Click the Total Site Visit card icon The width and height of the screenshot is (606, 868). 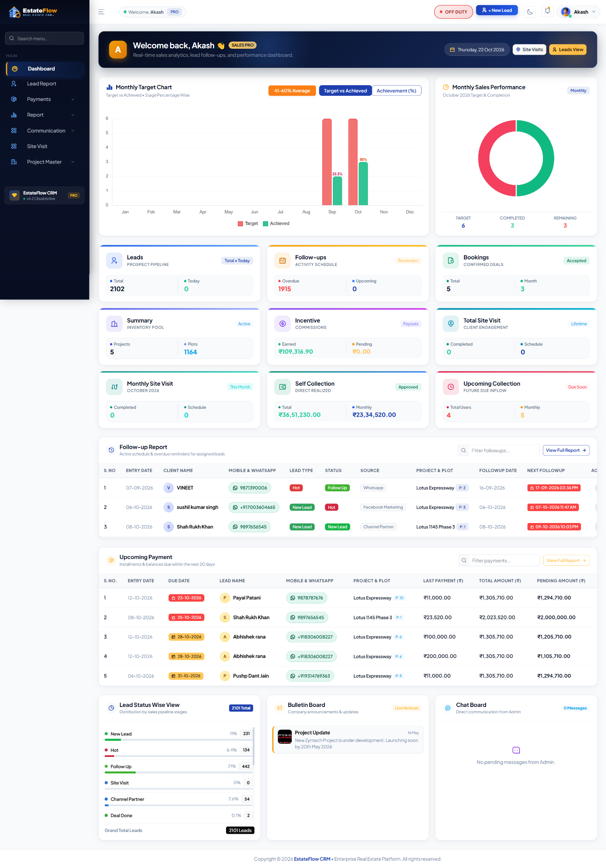(x=451, y=324)
